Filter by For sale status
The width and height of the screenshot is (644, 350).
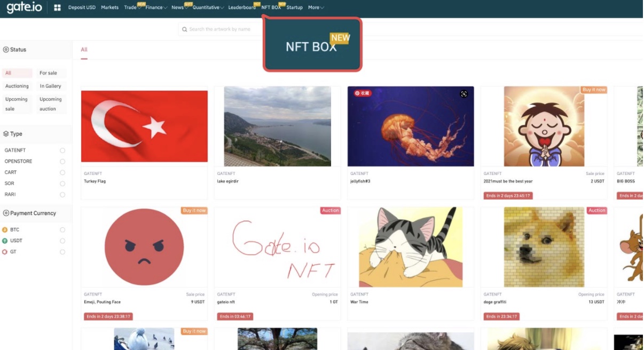48,73
